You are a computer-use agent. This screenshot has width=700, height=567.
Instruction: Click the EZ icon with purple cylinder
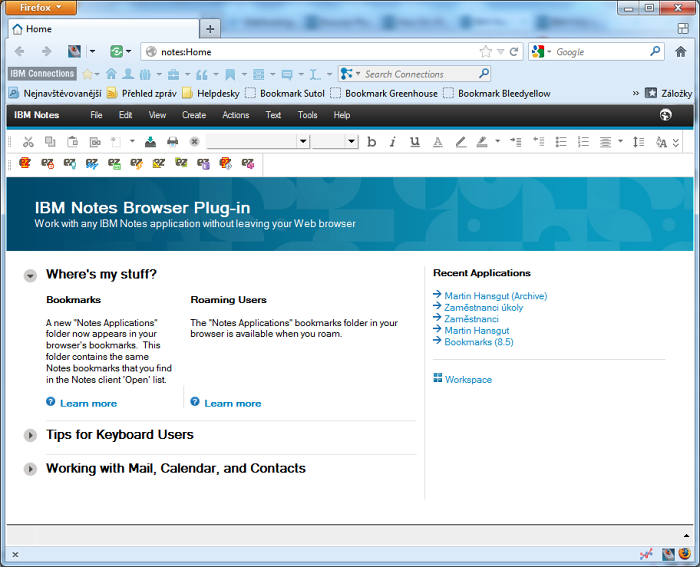pyautogui.click(x=203, y=163)
